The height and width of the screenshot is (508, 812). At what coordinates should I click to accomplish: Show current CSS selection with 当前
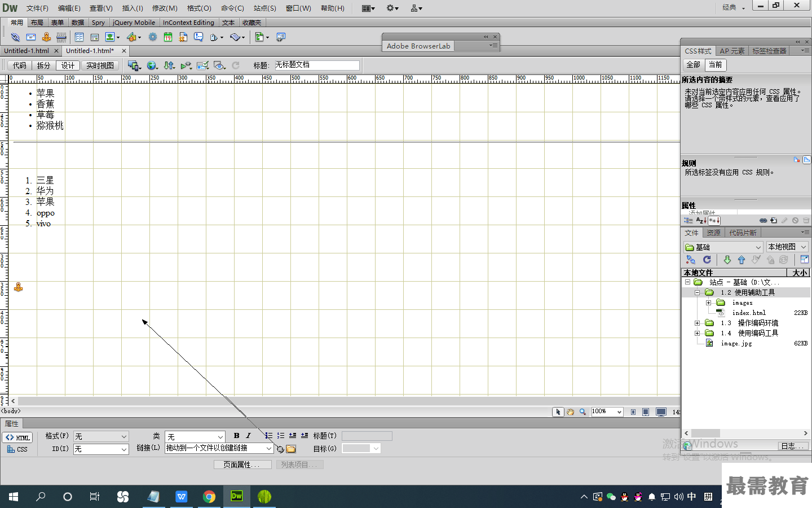tap(715, 65)
